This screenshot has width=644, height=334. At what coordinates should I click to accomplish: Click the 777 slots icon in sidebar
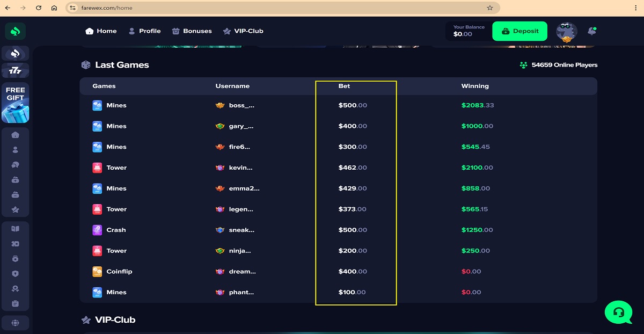coord(16,70)
